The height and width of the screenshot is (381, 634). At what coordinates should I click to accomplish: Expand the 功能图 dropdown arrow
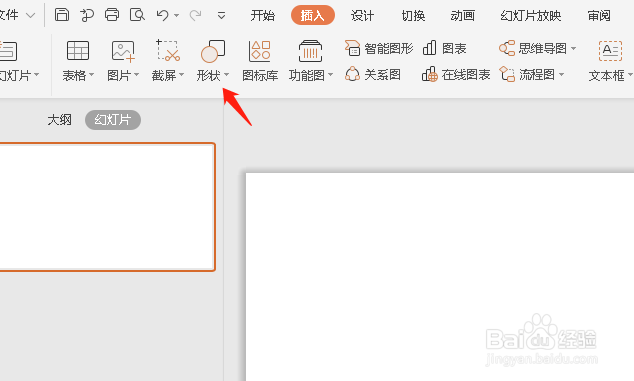pos(330,74)
